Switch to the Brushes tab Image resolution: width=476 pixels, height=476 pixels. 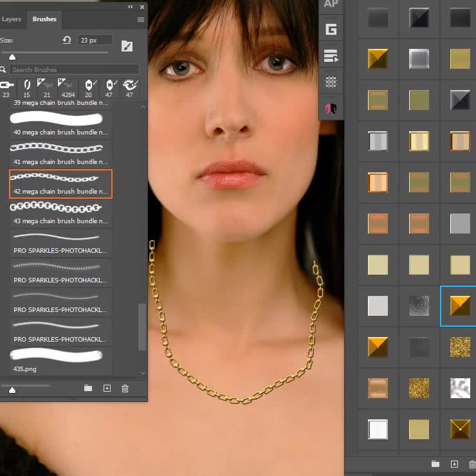point(44,19)
